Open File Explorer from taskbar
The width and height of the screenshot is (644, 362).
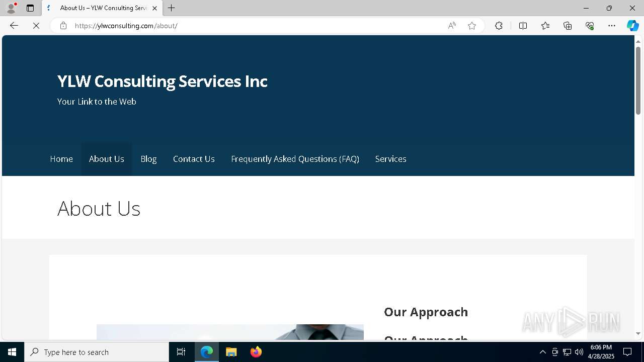[231, 352]
